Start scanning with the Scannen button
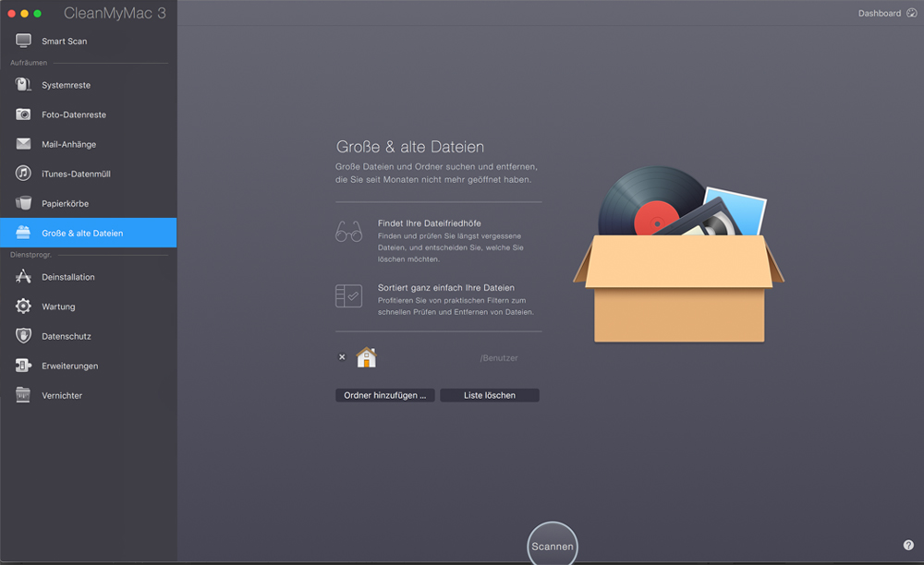This screenshot has height=565, width=924. click(553, 546)
